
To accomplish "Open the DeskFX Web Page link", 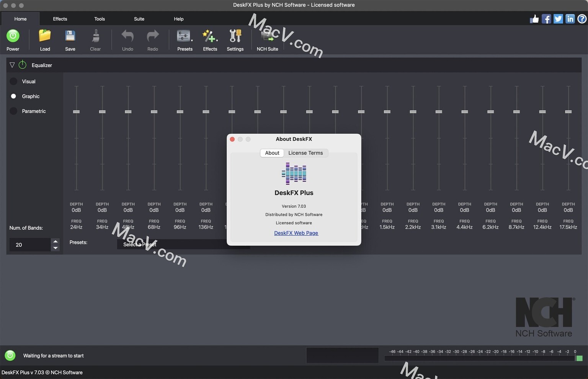I will pos(296,233).
